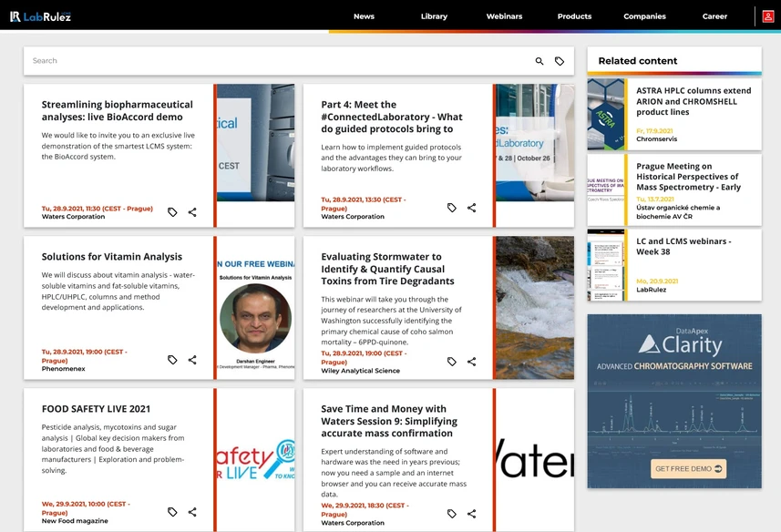The width and height of the screenshot is (781, 532).
Task: Tag the ConnectedLaboratory Part 4 card
Action: pyautogui.click(x=452, y=208)
